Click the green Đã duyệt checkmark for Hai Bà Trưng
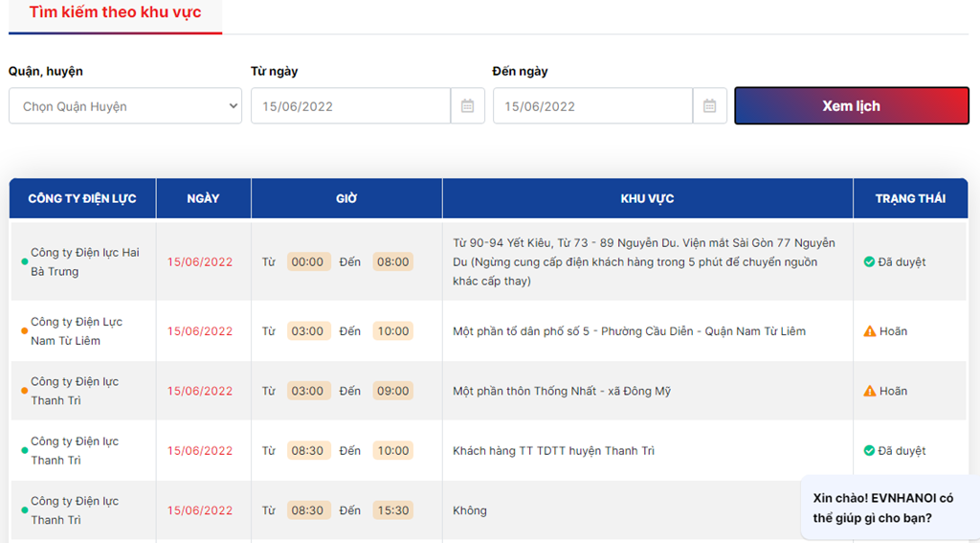Screen dimensions: 980x543 click(869, 261)
